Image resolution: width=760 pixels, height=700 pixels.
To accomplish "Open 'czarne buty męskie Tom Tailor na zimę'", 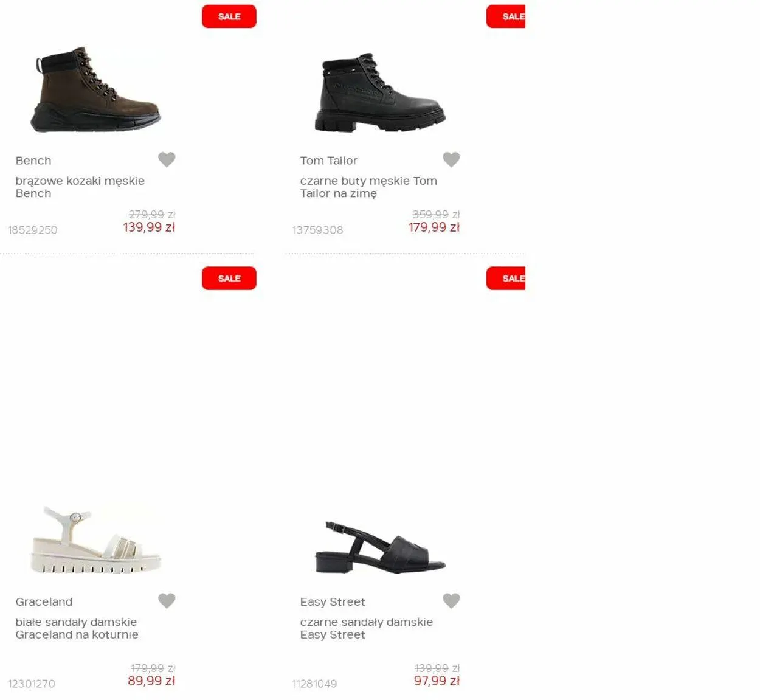I will click(x=368, y=187).
